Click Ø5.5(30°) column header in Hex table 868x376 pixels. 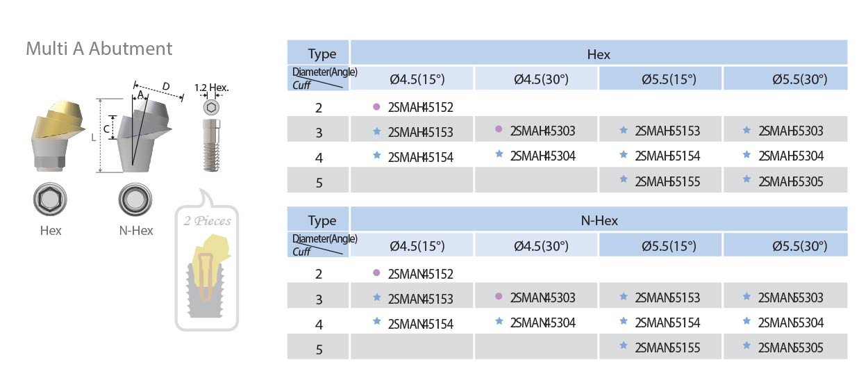click(x=785, y=79)
